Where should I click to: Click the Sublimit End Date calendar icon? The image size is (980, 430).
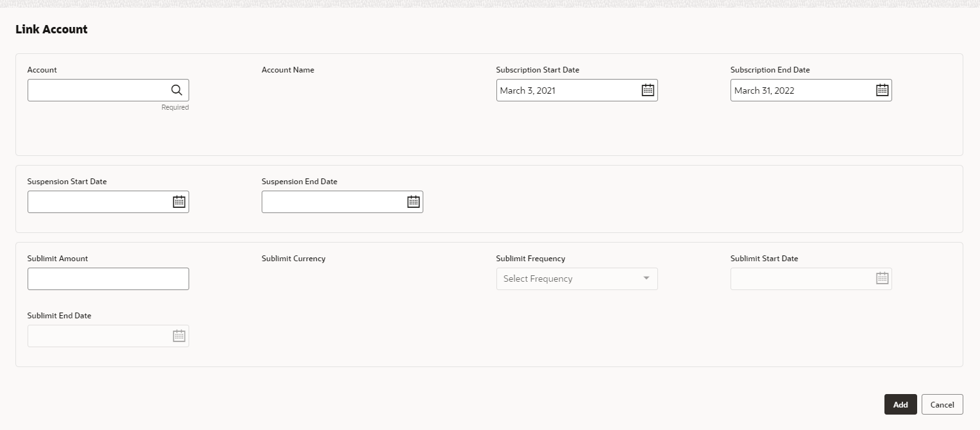tap(179, 336)
